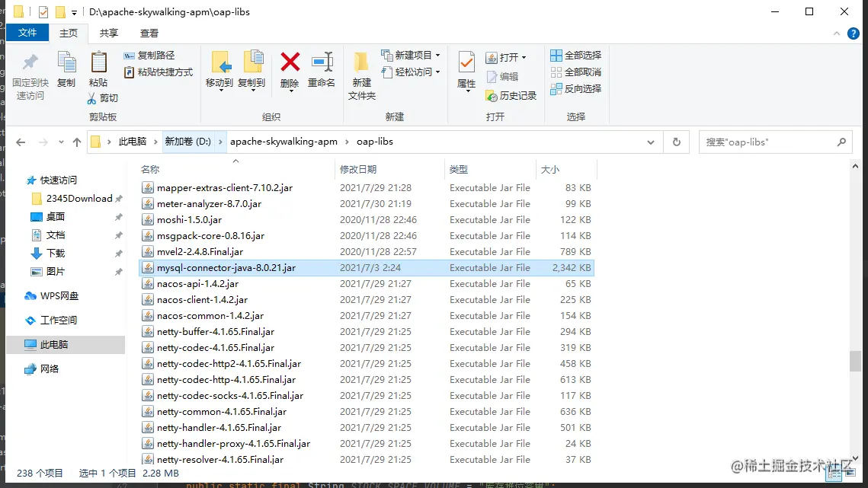
Task: Open the Open (打开) dropdown arrow
Action: point(524,58)
